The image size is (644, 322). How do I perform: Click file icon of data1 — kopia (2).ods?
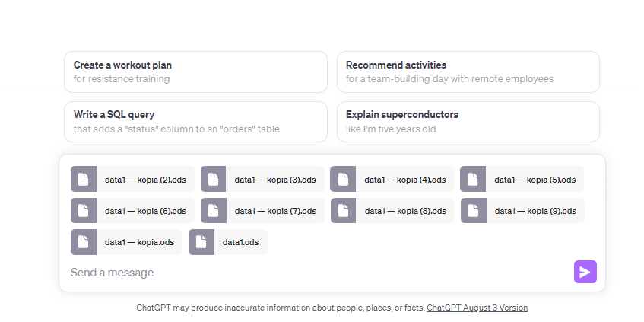pos(84,180)
